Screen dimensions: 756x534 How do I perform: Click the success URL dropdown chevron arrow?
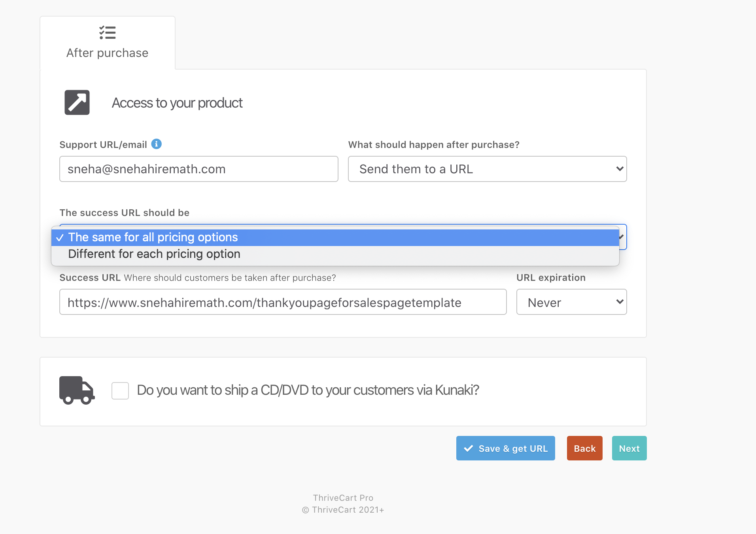coord(622,237)
